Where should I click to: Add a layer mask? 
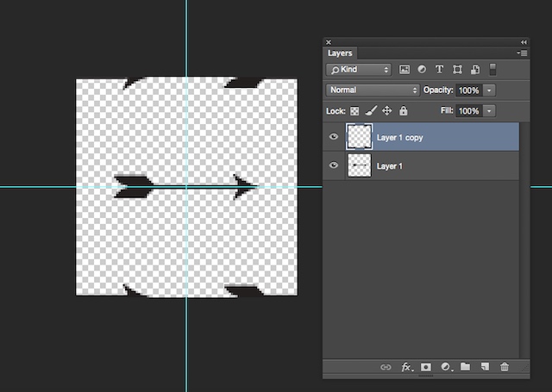click(426, 367)
